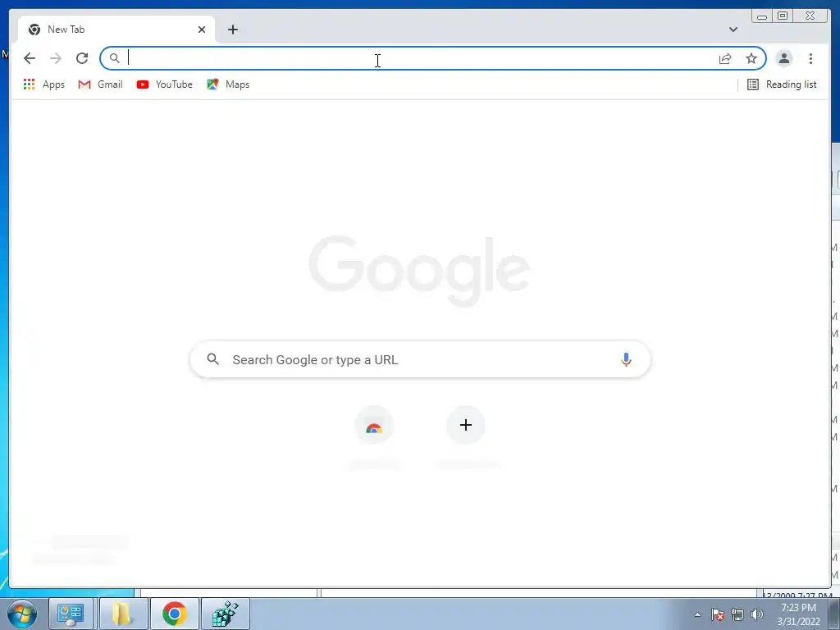This screenshot has height=630, width=840.
Task: Click the search magnifier in the address bar
Action: (x=115, y=58)
